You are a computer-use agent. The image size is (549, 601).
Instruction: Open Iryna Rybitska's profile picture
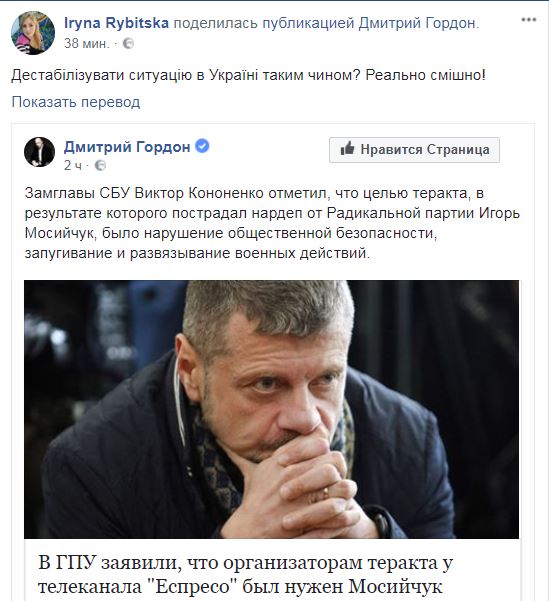(33, 33)
